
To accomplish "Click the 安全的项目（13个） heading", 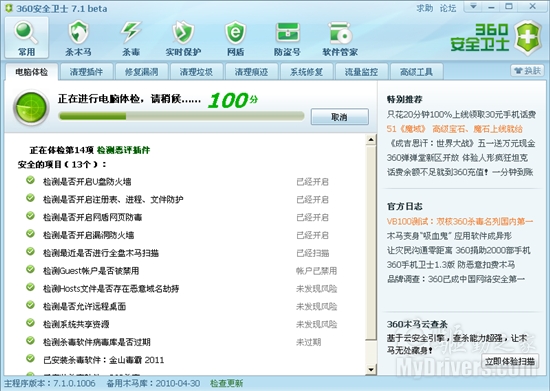I will click(x=62, y=164).
